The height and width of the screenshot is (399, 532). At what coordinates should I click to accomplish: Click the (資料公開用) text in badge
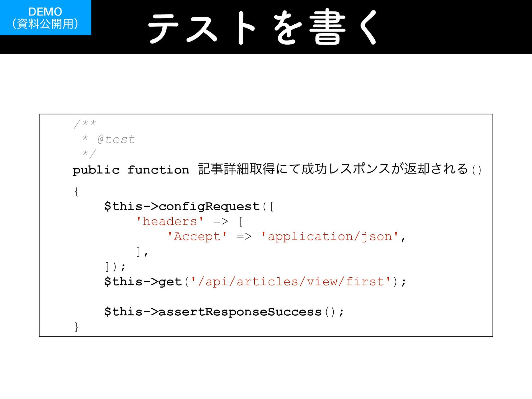click(x=45, y=24)
